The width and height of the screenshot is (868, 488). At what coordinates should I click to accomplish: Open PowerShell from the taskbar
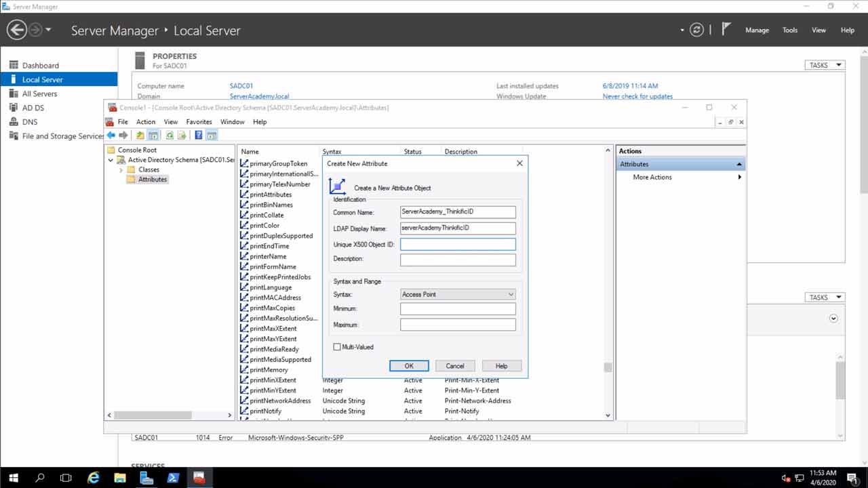click(172, 478)
